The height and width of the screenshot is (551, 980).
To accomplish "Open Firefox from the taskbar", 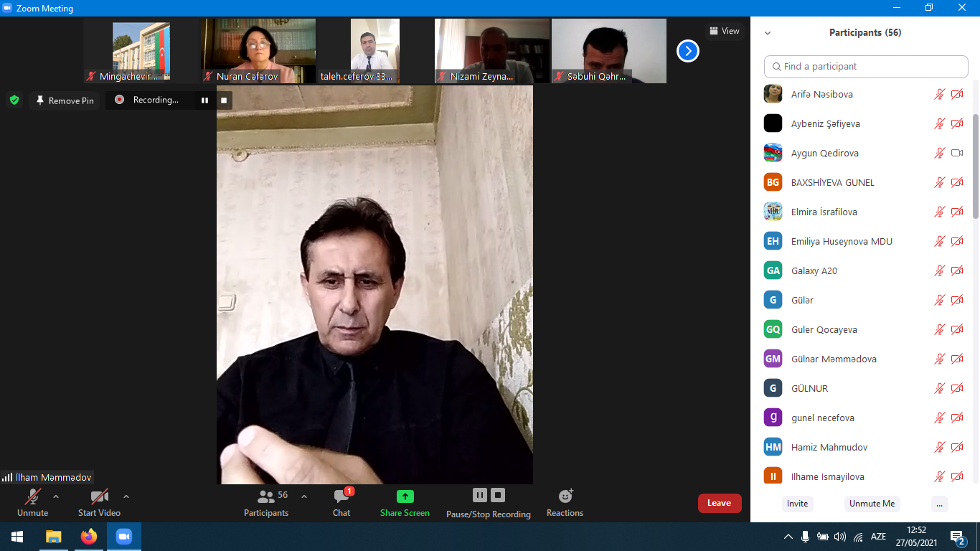I will click(x=89, y=537).
